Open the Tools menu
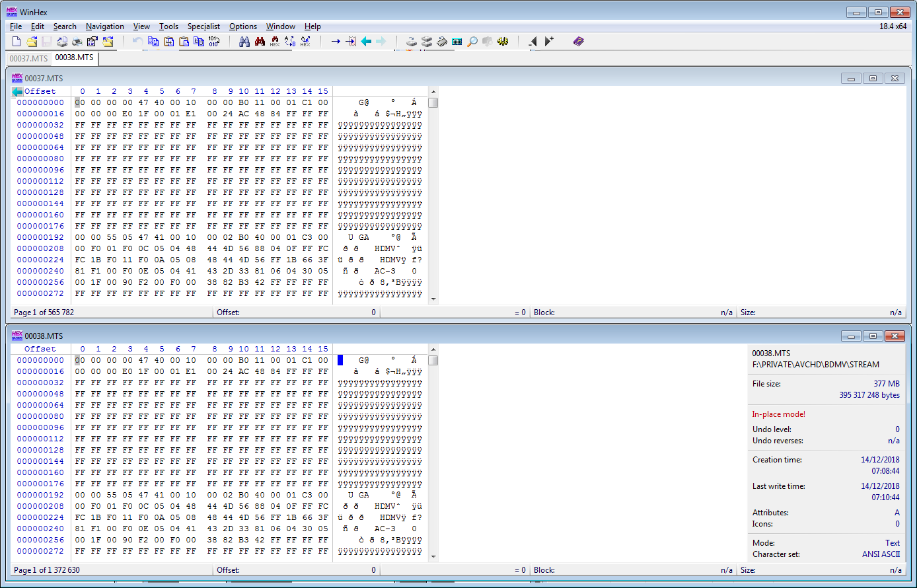Image resolution: width=917 pixels, height=588 pixels. pos(168,26)
